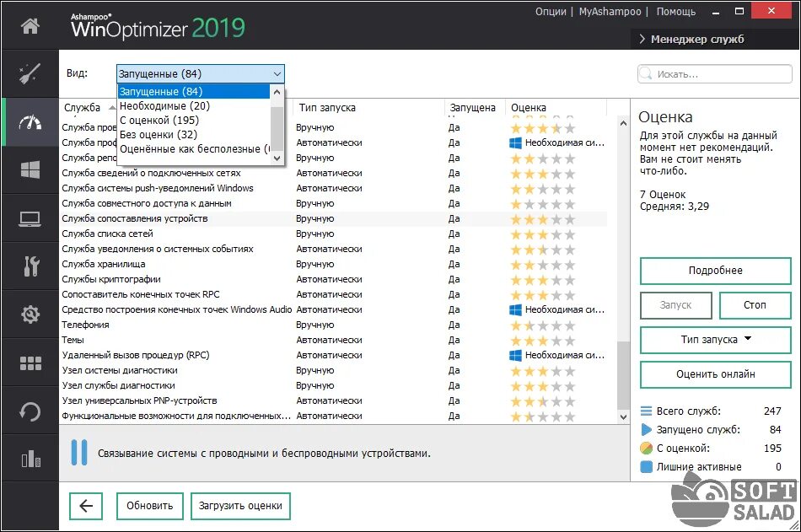
Task: Choose 'С оценкой (195)' filter option
Action: pyautogui.click(x=194, y=120)
